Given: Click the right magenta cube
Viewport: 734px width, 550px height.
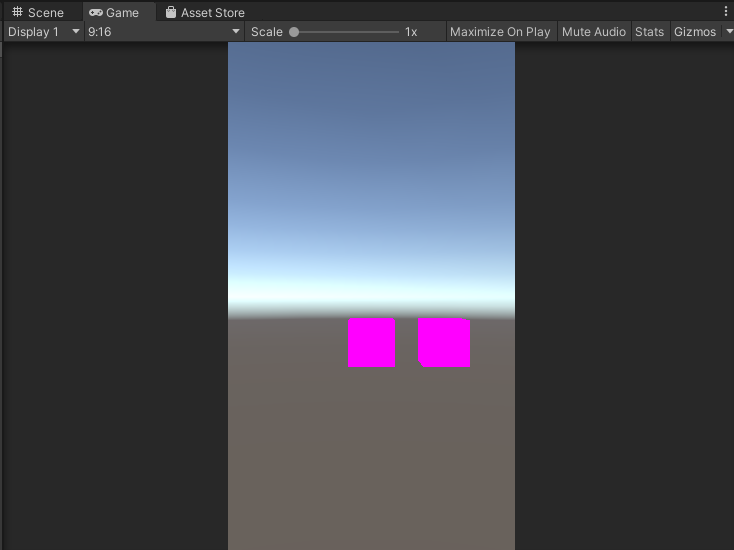Looking at the screenshot, I should tap(444, 343).
